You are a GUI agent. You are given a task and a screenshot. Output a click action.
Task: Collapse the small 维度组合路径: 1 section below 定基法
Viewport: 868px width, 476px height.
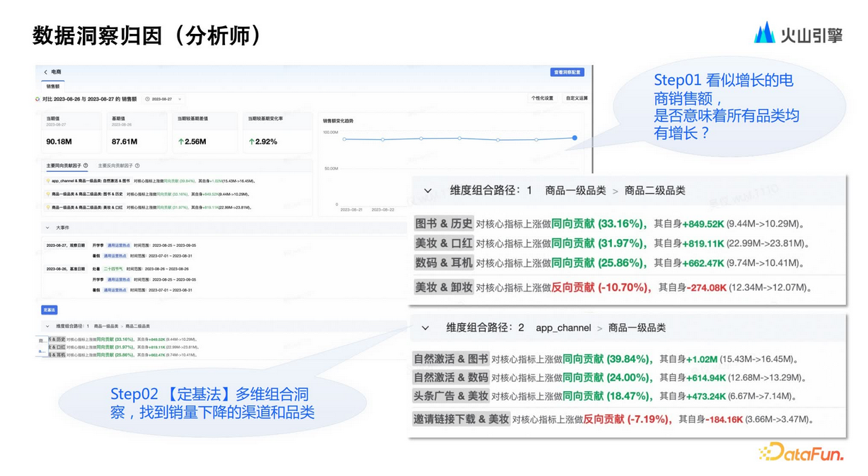47,326
